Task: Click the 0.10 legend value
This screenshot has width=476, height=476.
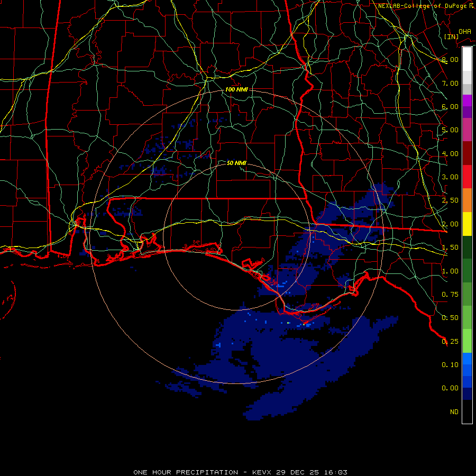Action: pos(450,365)
